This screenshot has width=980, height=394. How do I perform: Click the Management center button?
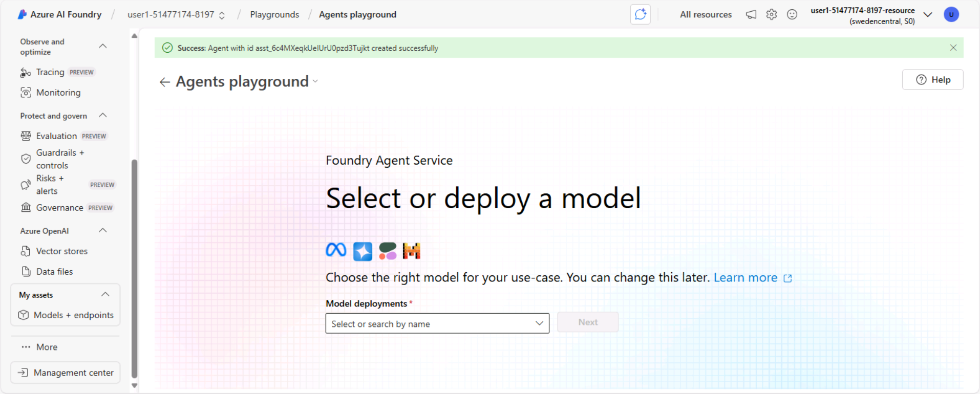tap(66, 373)
